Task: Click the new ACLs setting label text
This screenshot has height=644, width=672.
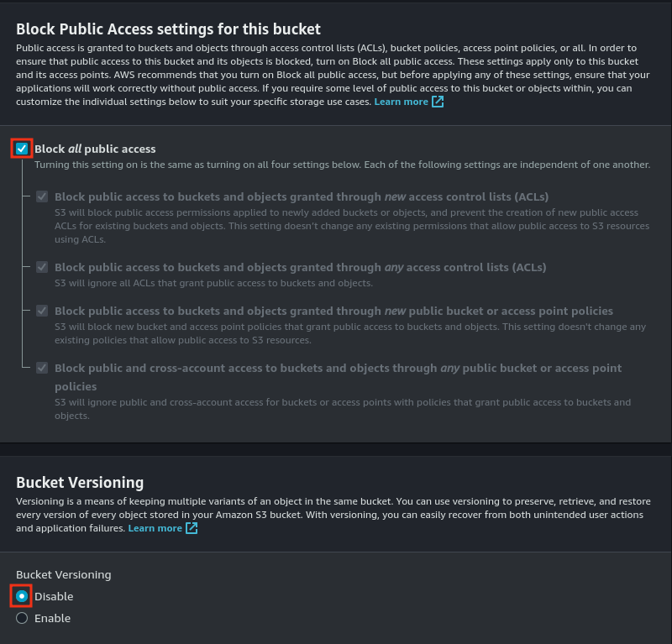Action: 302,196
